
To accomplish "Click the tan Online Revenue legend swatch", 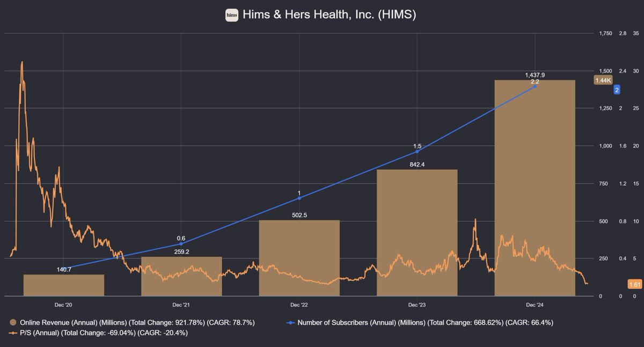I will click(x=13, y=323).
